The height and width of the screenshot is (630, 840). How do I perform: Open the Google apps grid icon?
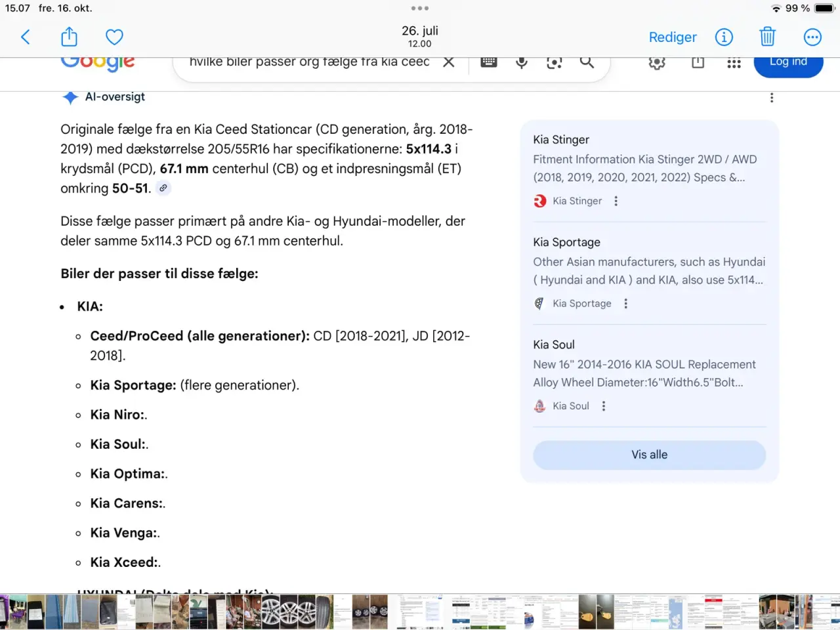(734, 63)
